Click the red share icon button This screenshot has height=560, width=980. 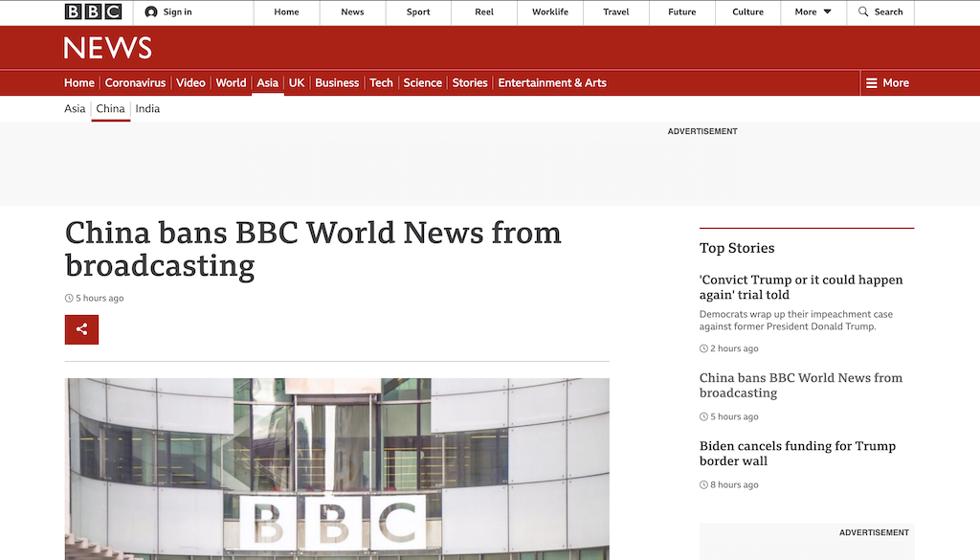(x=82, y=329)
